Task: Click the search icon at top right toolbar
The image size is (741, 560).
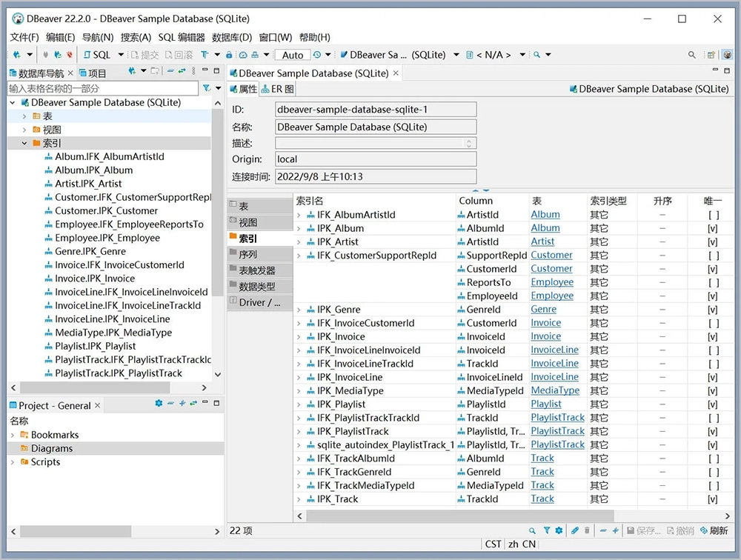Action: pos(692,55)
